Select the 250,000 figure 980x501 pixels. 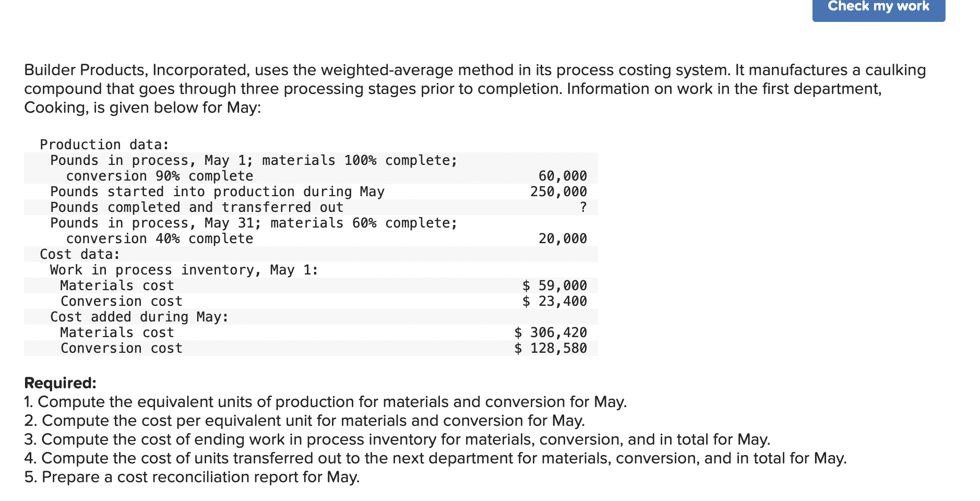557,192
